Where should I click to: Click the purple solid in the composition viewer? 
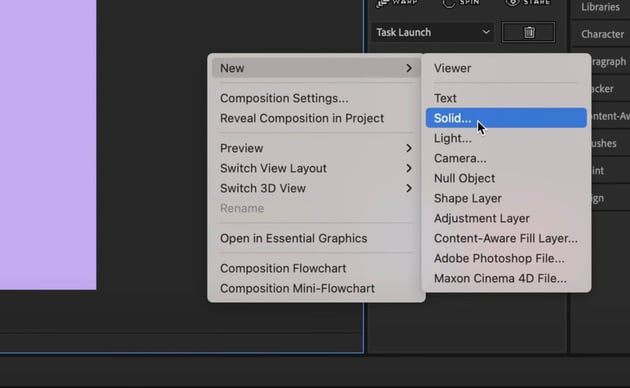coord(48,145)
